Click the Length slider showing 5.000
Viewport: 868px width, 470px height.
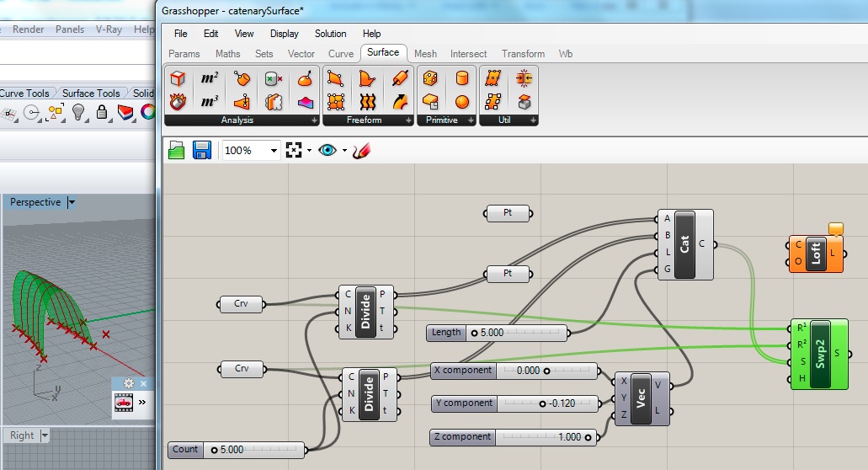tap(497, 333)
